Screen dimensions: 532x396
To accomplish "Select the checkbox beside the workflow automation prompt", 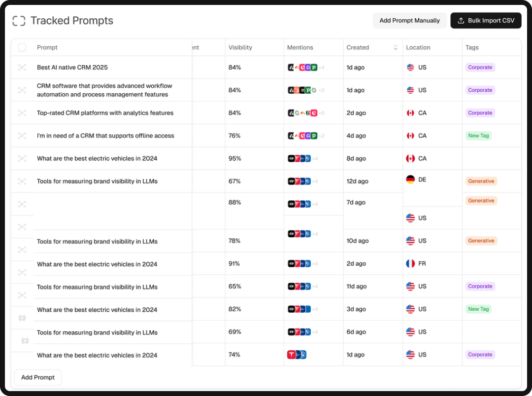I will point(22,90).
